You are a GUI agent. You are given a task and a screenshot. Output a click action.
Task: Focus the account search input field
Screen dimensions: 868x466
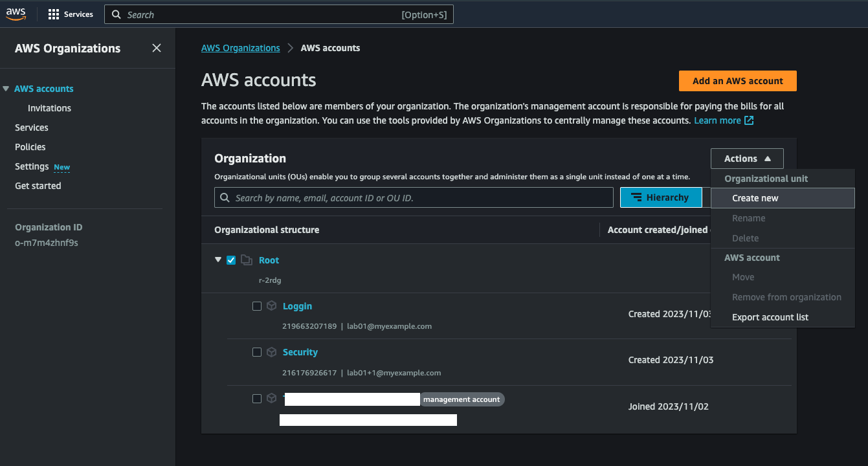[414, 197]
